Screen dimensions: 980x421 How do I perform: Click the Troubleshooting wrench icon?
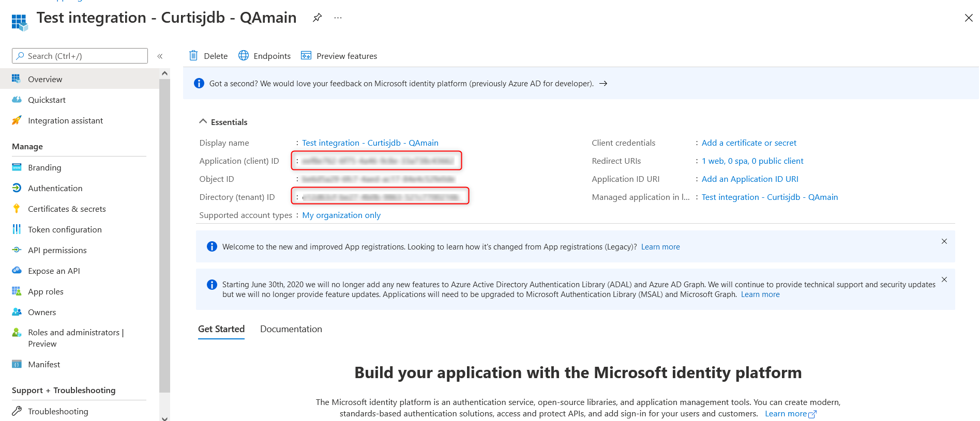17,411
